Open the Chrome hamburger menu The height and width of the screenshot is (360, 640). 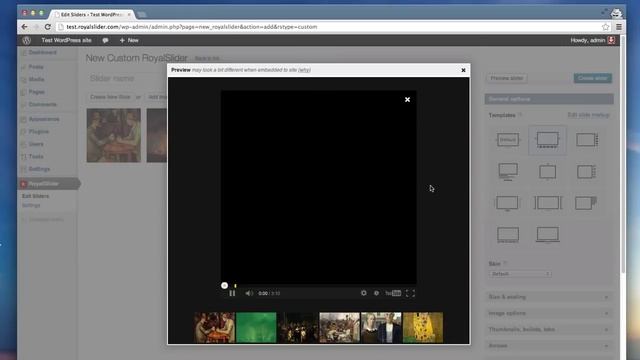pyautogui.click(x=619, y=27)
